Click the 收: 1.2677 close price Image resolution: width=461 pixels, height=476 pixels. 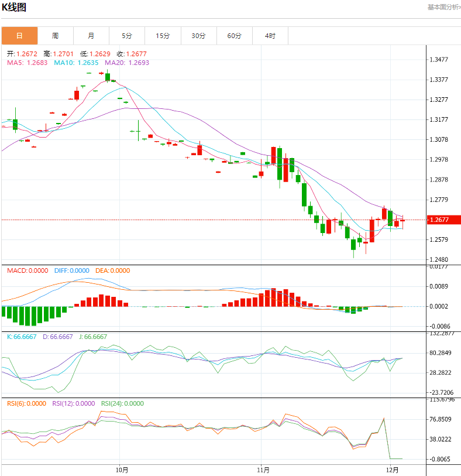pos(132,54)
